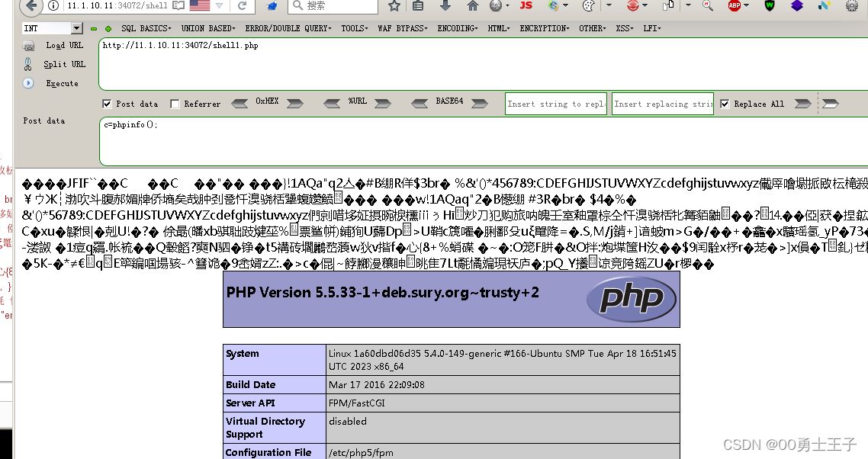
Task: Reload the page with the refresh icon
Action: (242, 5)
